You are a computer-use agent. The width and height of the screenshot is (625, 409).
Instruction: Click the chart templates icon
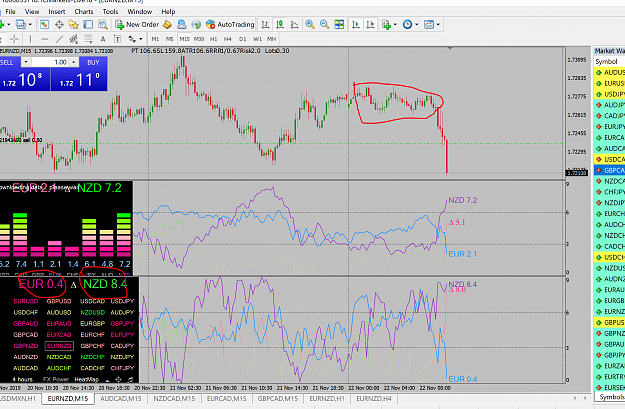[429, 25]
